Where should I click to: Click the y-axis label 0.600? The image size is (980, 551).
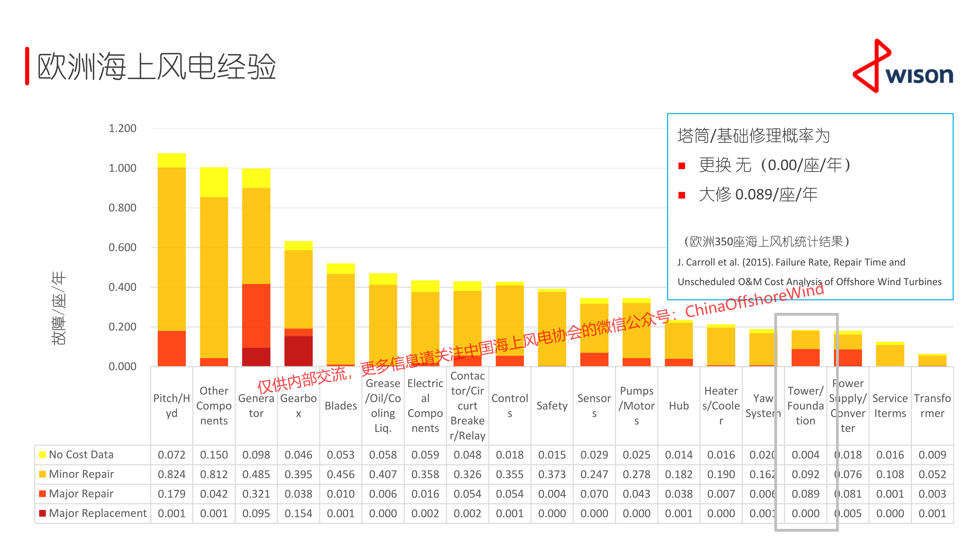coord(122,248)
